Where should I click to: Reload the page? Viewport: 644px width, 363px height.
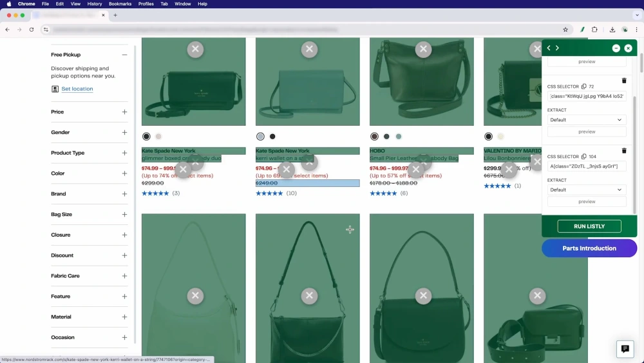31,30
